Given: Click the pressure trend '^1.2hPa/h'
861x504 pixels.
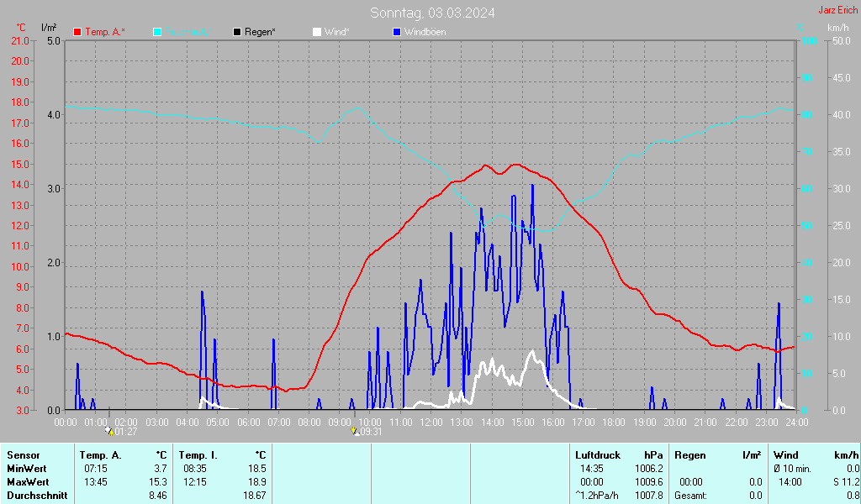Looking at the screenshot, I should point(597,496).
